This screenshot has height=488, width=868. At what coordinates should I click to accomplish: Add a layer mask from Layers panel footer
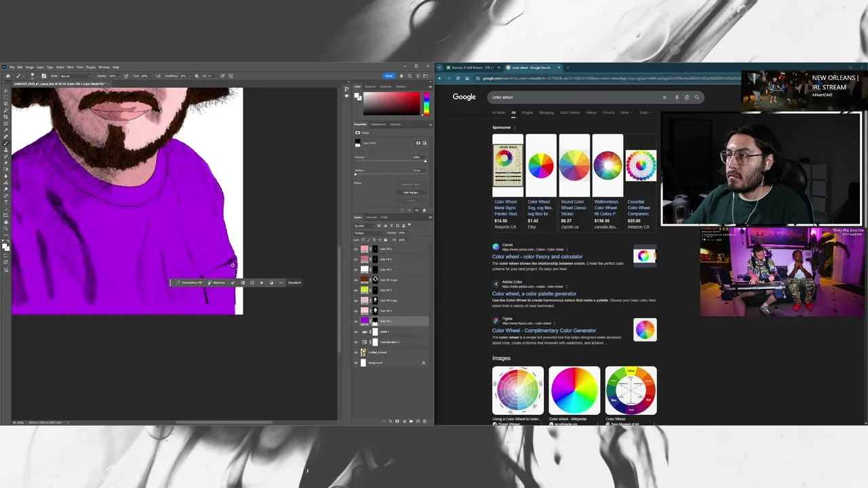(397, 422)
